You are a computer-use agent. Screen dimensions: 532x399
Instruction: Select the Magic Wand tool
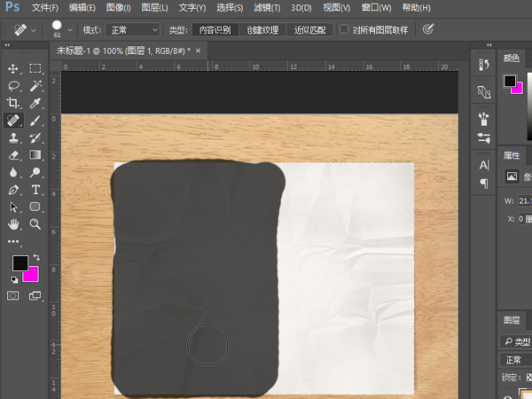coord(35,85)
